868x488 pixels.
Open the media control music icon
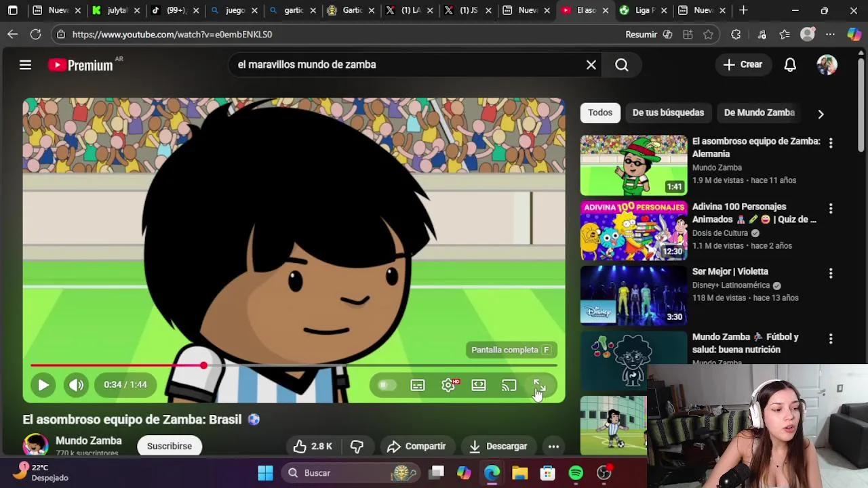tap(762, 34)
